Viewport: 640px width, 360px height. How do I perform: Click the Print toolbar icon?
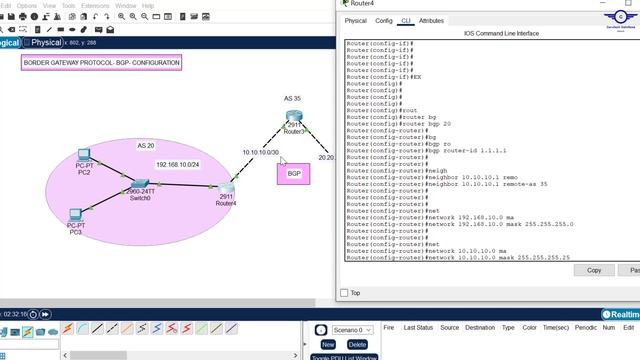tap(23, 17)
